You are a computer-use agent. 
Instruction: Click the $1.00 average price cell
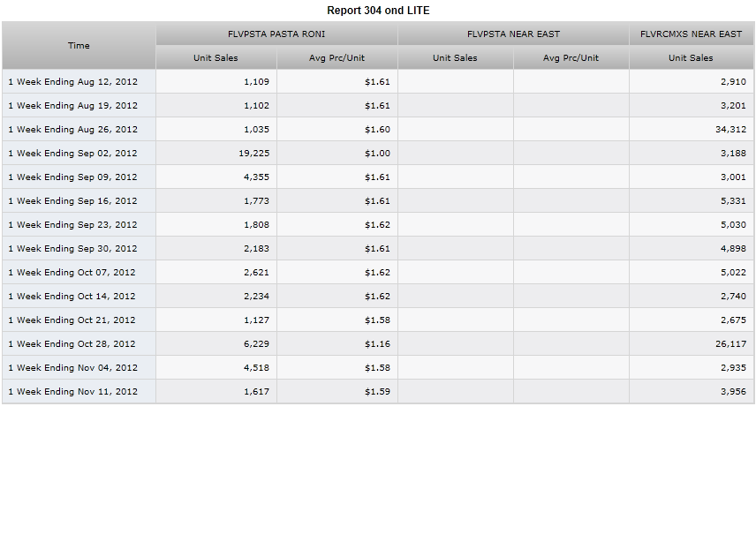(x=337, y=154)
